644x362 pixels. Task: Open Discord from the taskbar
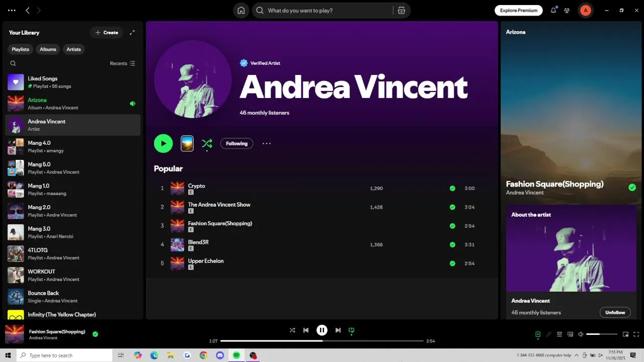(220, 355)
